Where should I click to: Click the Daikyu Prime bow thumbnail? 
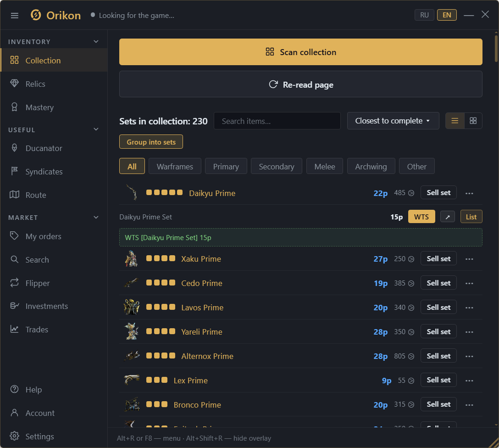click(132, 192)
